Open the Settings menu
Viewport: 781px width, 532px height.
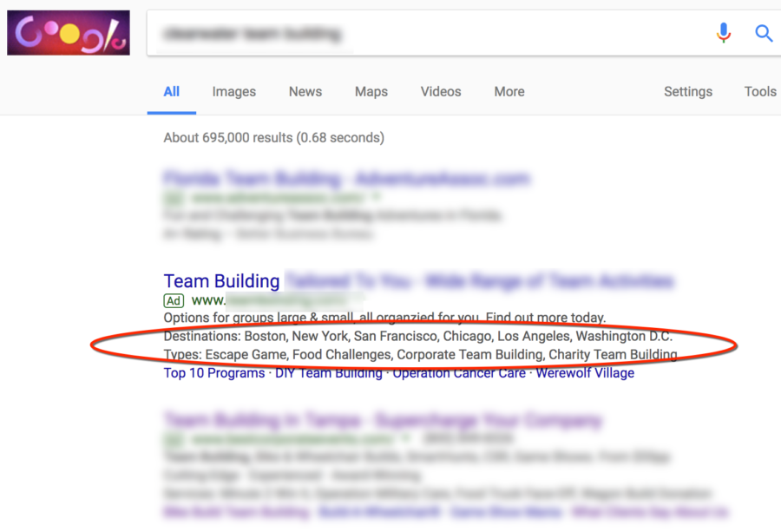click(687, 91)
